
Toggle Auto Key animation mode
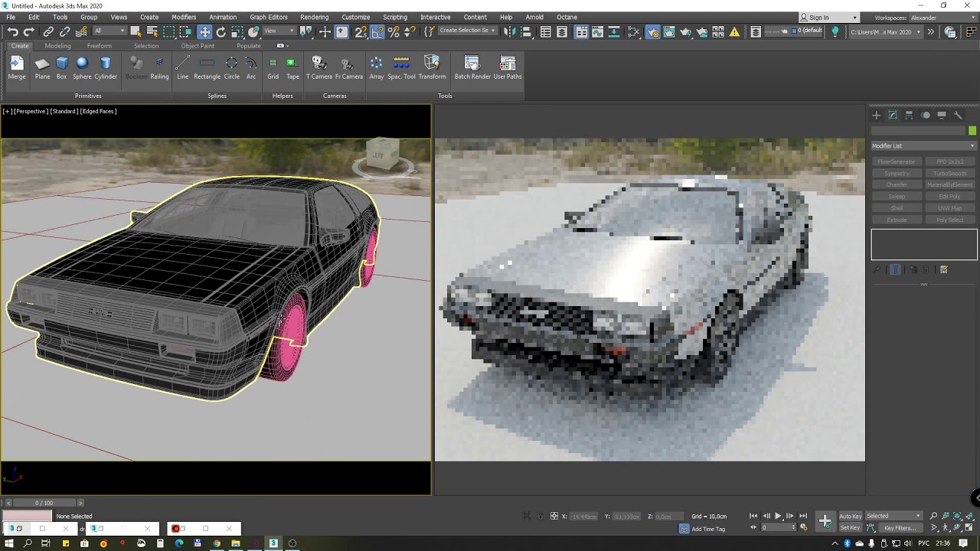coord(851,516)
